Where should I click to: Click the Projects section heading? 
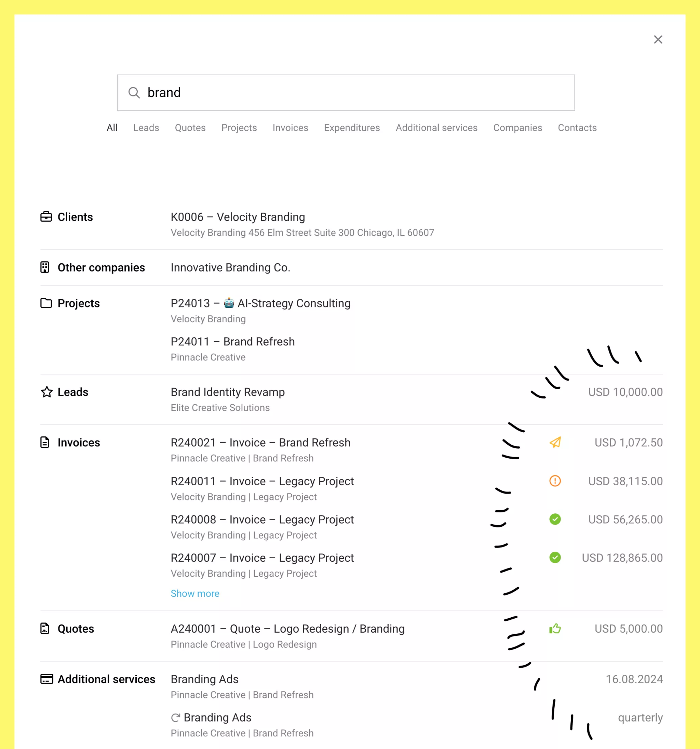(x=78, y=303)
